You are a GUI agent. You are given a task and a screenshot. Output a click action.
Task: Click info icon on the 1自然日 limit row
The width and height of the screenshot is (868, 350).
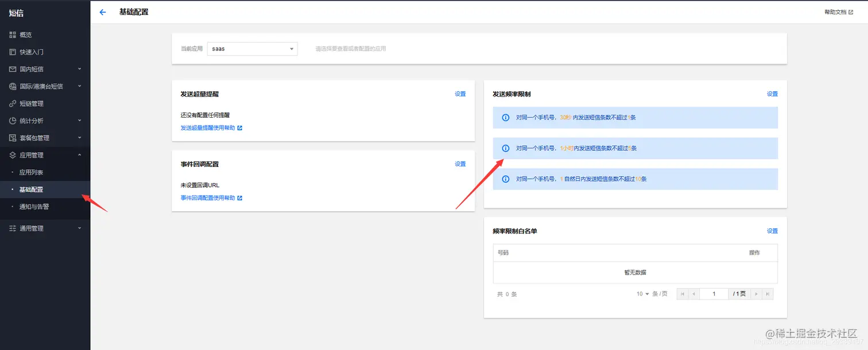coord(506,179)
